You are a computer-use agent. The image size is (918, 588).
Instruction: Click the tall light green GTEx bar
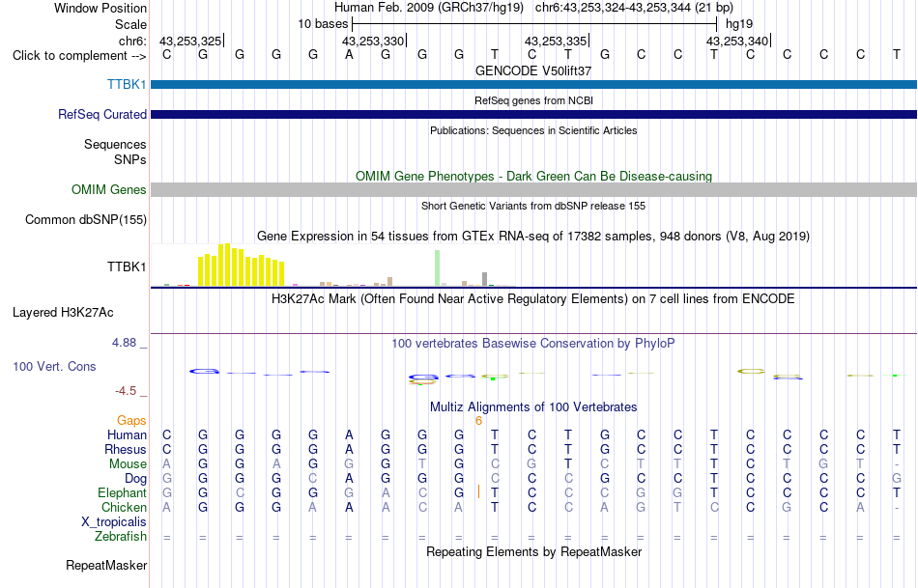tap(437, 268)
